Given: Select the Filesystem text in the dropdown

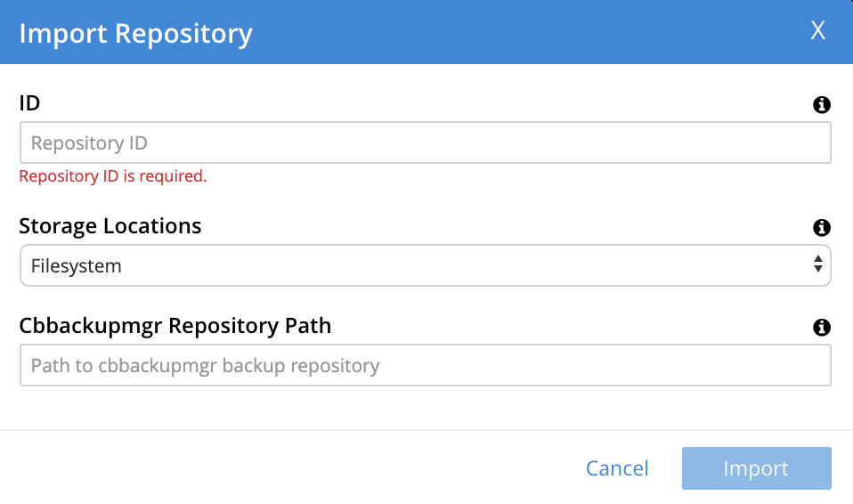Looking at the screenshot, I should click(77, 265).
